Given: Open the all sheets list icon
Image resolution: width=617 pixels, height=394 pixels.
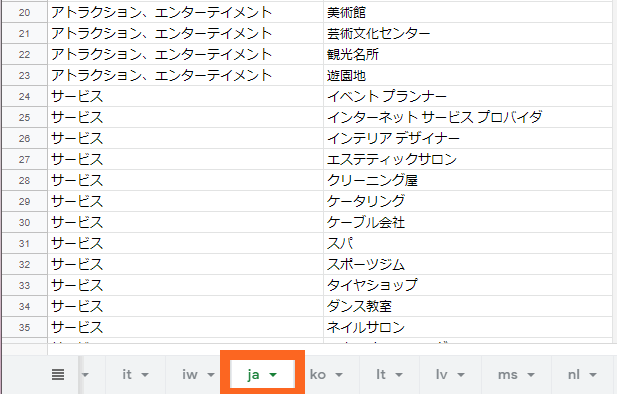Looking at the screenshot, I should pos(58,374).
